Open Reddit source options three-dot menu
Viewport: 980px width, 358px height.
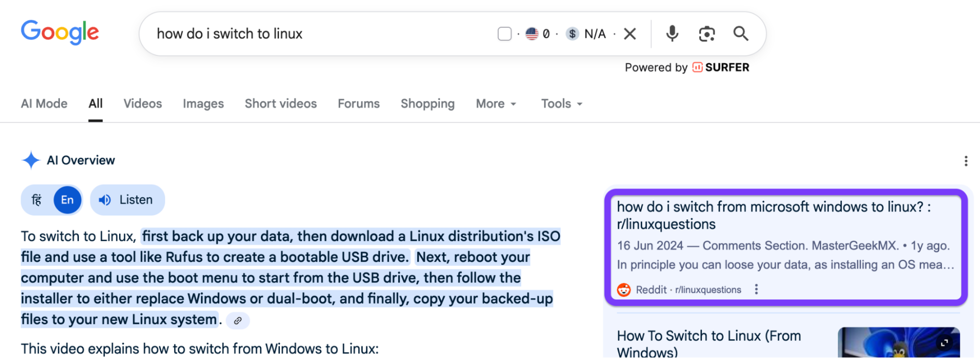tap(756, 289)
